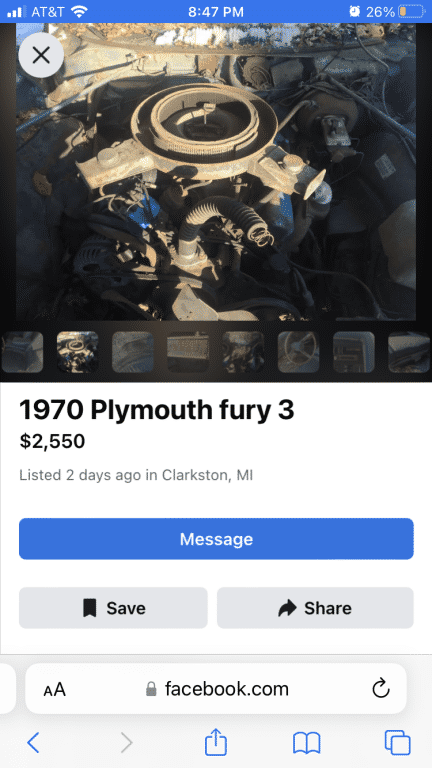Viewport: 432px width, 768px height.
Task: Select the third photo thumbnail
Action: click(133, 352)
